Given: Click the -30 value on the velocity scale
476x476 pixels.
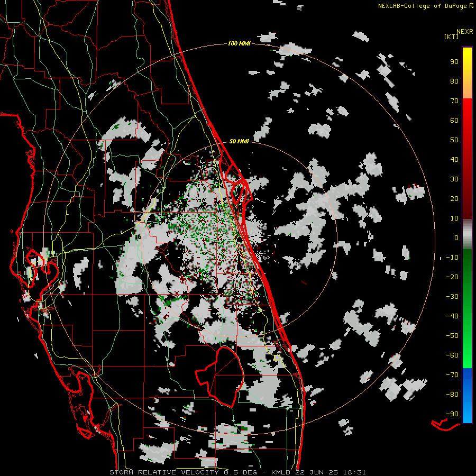Looking at the screenshot, I should (452, 297).
